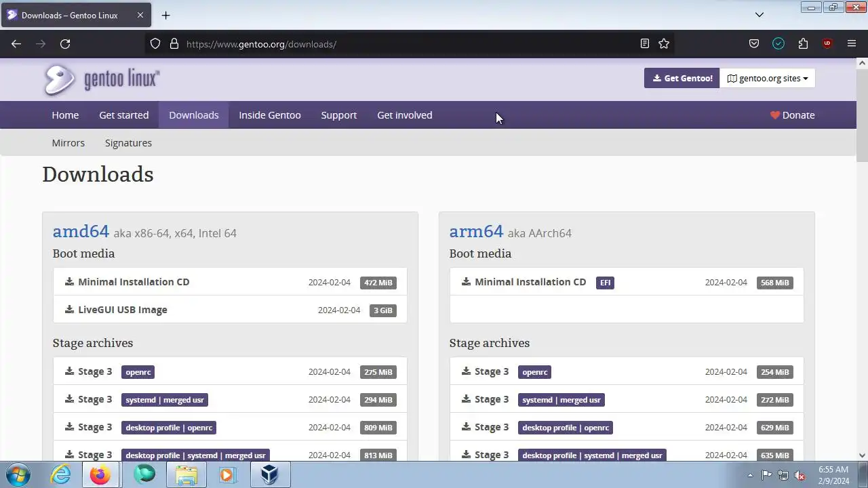Click the padlock site security icon
The height and width of the screenshot is (488, 868).
point(174,44)
